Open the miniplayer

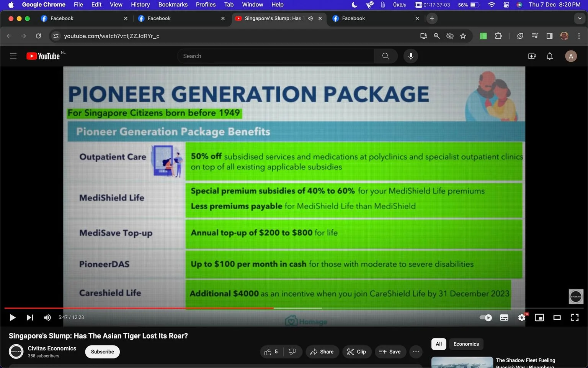pyautogui.click(x=539, y=317)
